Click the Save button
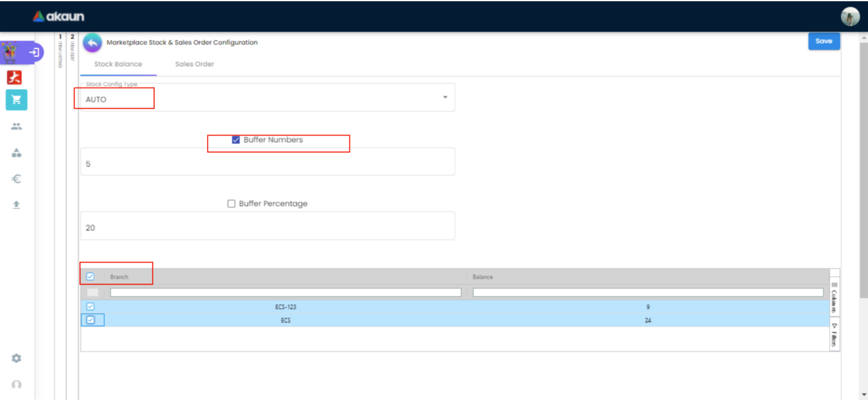Screen dimensions: 868x400 click(x=824, y=41)
